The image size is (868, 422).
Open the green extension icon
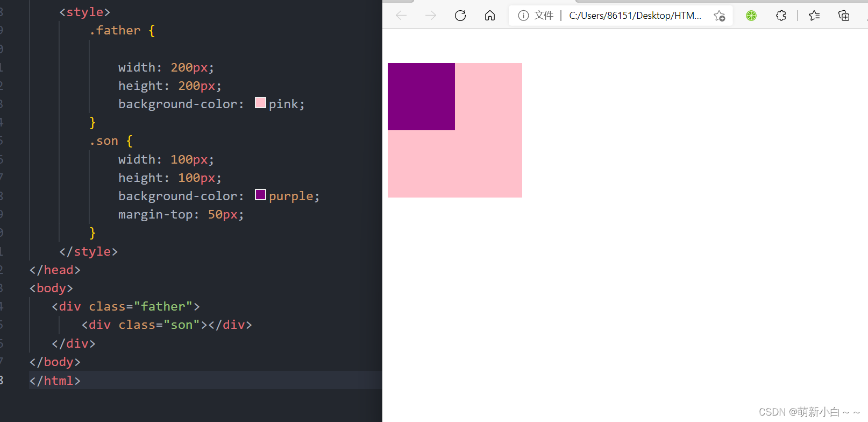[751, 16]
